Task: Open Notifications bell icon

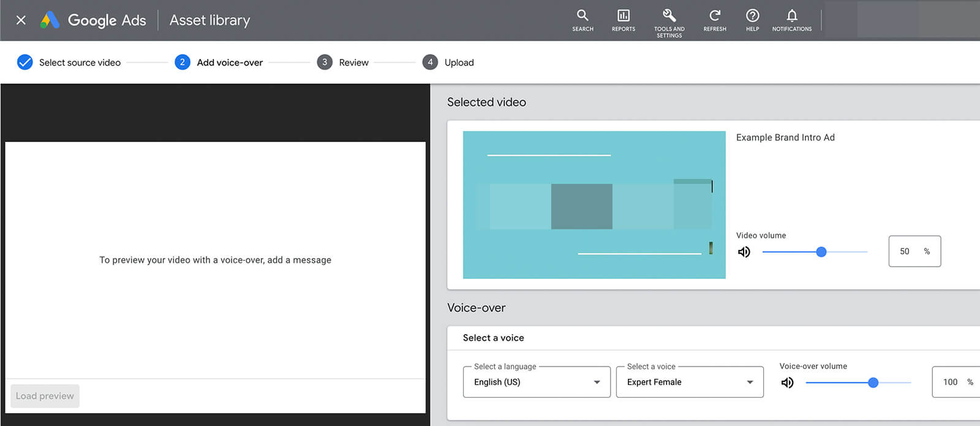Action: tap(792, 15)
